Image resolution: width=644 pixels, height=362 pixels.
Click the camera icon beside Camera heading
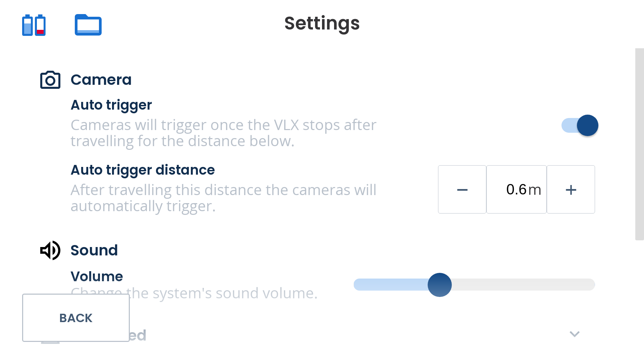point(50,80)
